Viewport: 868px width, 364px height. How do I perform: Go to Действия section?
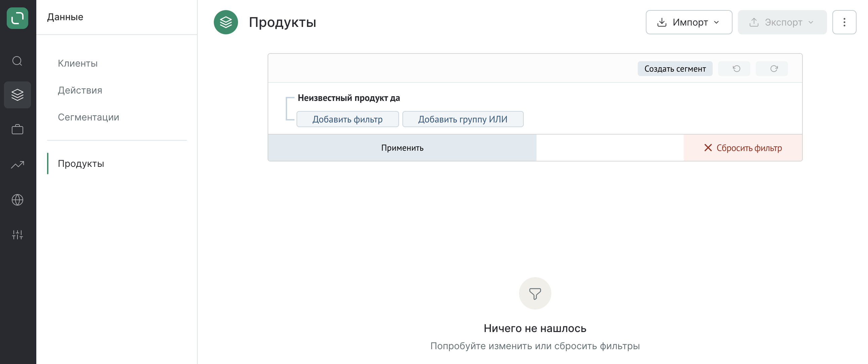coord(80,90)
